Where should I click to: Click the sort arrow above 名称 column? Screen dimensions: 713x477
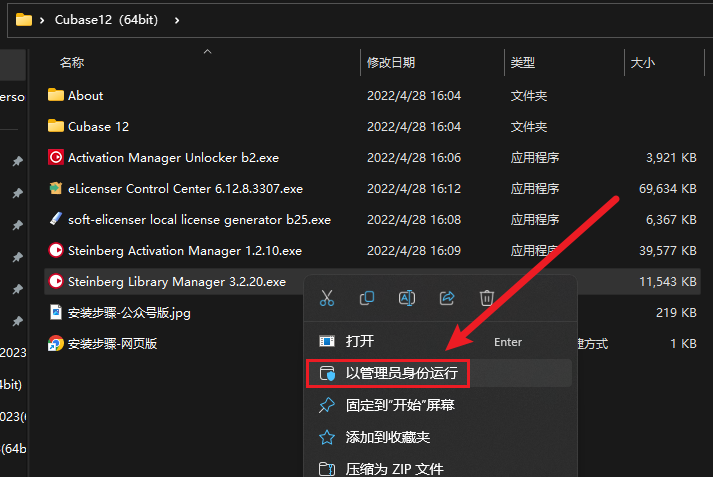pyautogui.click(x=207, y=52)
